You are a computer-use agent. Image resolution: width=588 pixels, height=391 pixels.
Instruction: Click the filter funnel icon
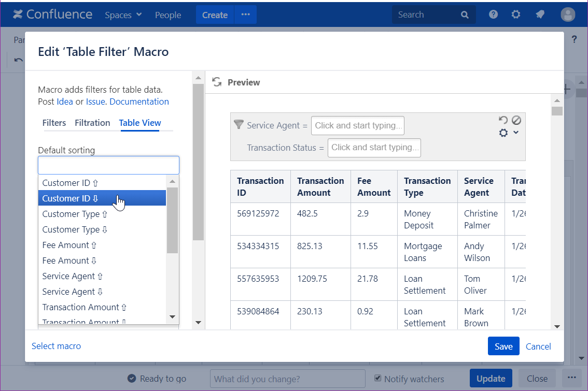239,125
